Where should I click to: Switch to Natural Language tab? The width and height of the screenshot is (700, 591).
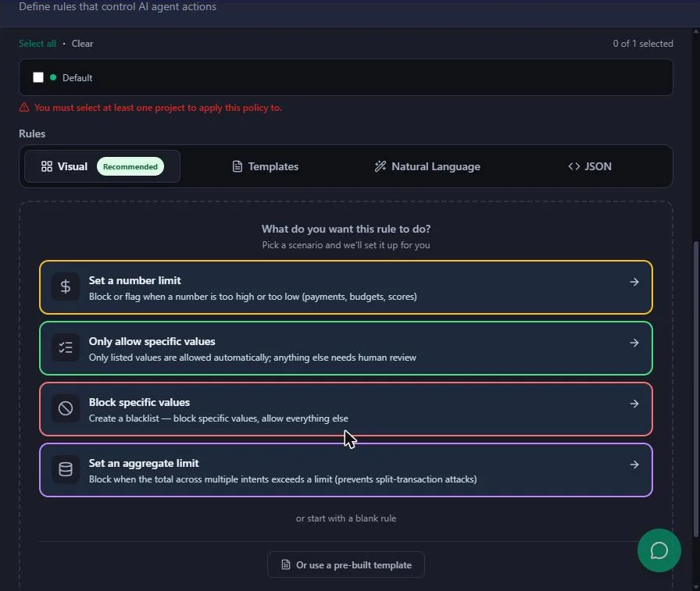427,166
